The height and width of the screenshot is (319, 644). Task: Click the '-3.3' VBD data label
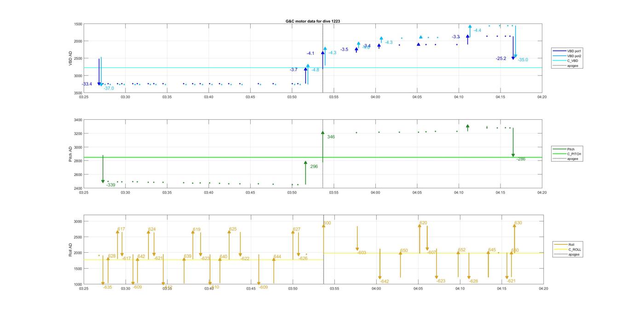point(455,37)
